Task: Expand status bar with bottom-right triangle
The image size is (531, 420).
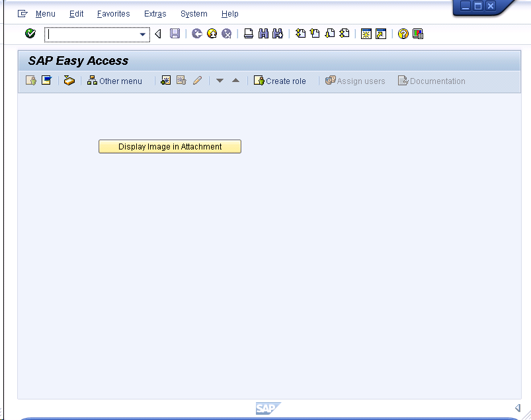Action: [518, 408]
